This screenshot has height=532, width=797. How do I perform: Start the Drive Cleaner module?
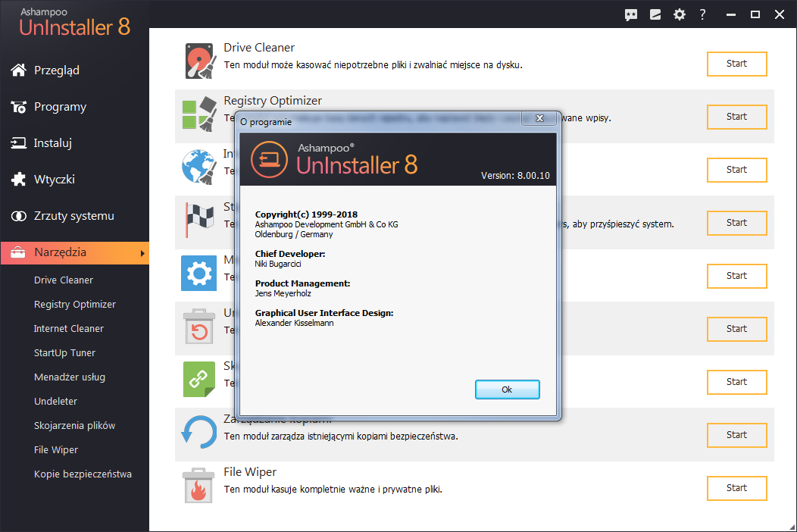coord(736,64)
